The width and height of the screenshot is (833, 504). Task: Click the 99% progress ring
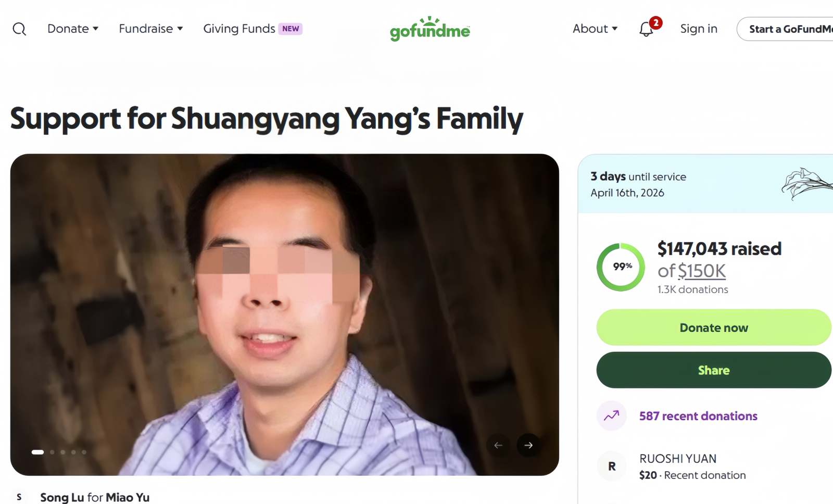621,267
